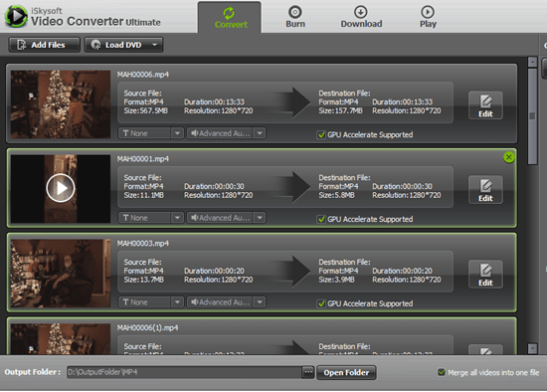Edit the MAH00001.mp4 video

pos(485,190)
